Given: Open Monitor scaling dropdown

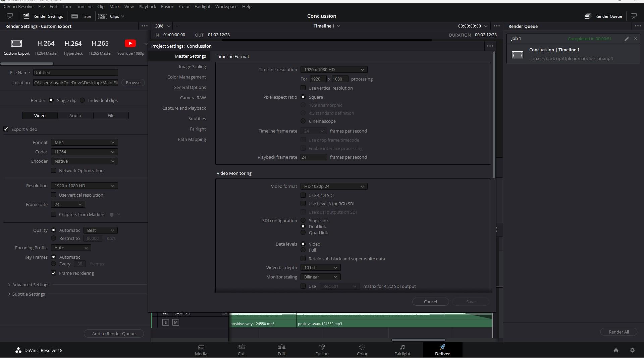Looking at the screenshot, I should pyautogui.click(x=320, y=277).
